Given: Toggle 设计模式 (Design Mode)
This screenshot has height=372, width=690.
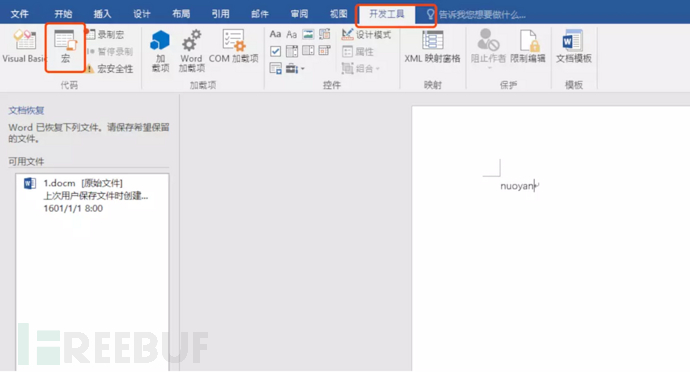Looking at the screenshot, I should coord(366,34).
